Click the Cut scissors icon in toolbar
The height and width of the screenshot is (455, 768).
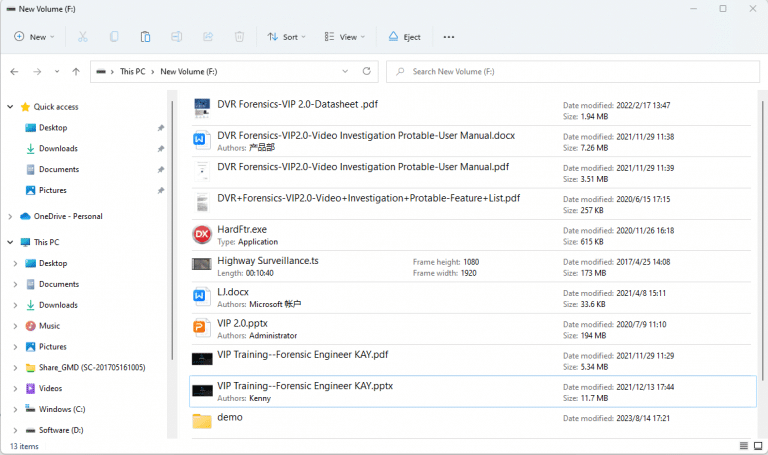[83, 37]
